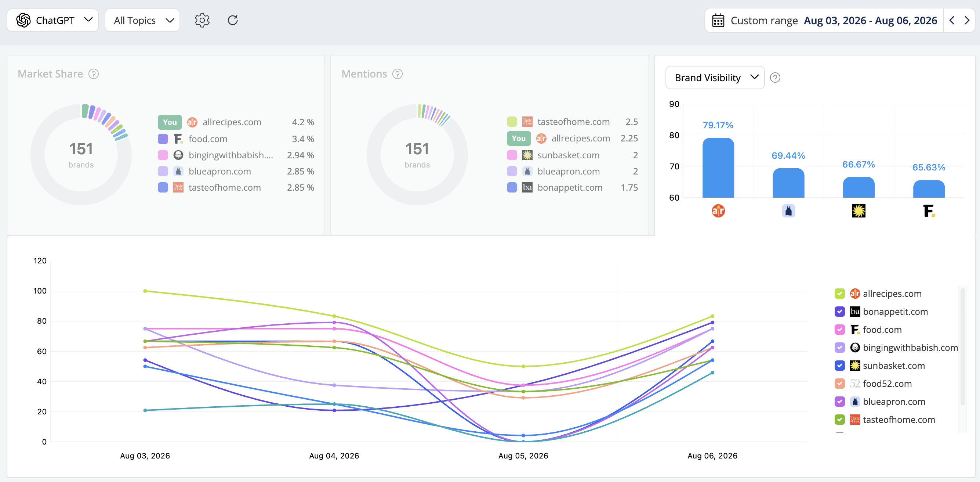Open the All Topics dropdown
This screenshot has width=980, height=482.
tap(142, 20)
